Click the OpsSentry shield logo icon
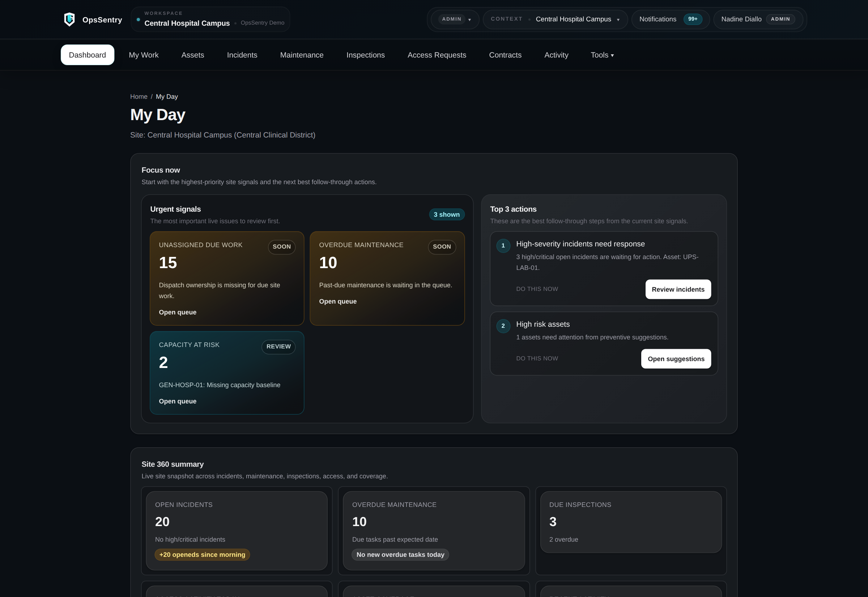The height and width of the screenshot is (597, 868). [69, 20]
